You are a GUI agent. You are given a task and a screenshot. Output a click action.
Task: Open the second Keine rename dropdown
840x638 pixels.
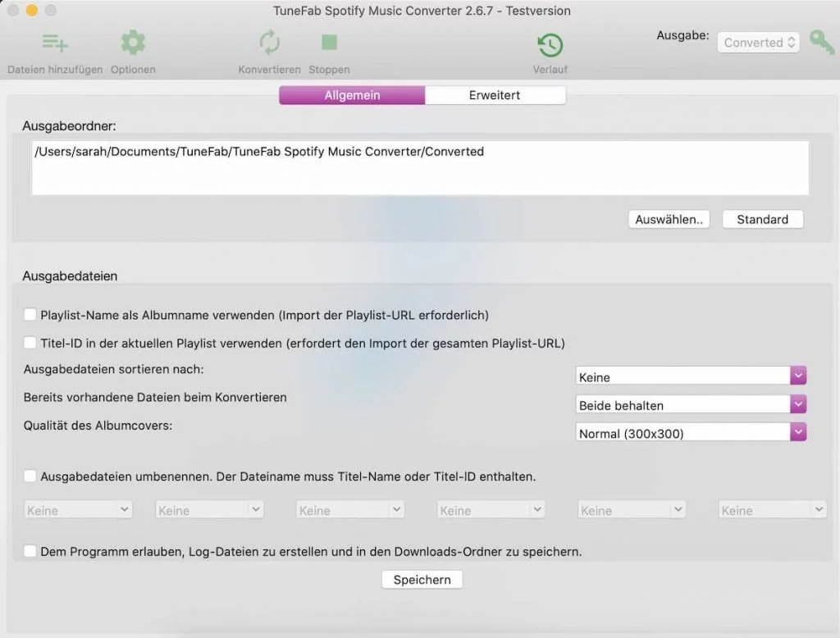pyautogui.click(x=209, y=510)
